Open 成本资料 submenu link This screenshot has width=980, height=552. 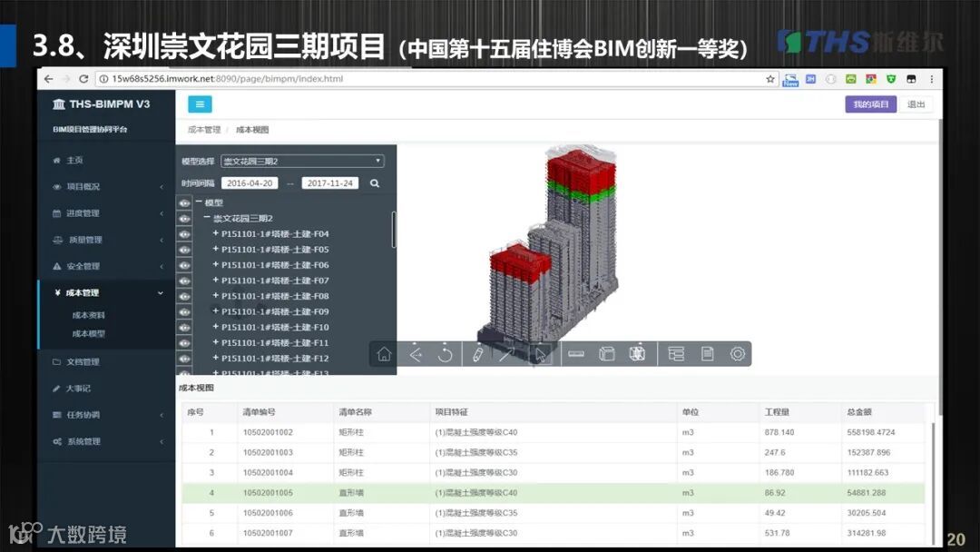(88, 316)
